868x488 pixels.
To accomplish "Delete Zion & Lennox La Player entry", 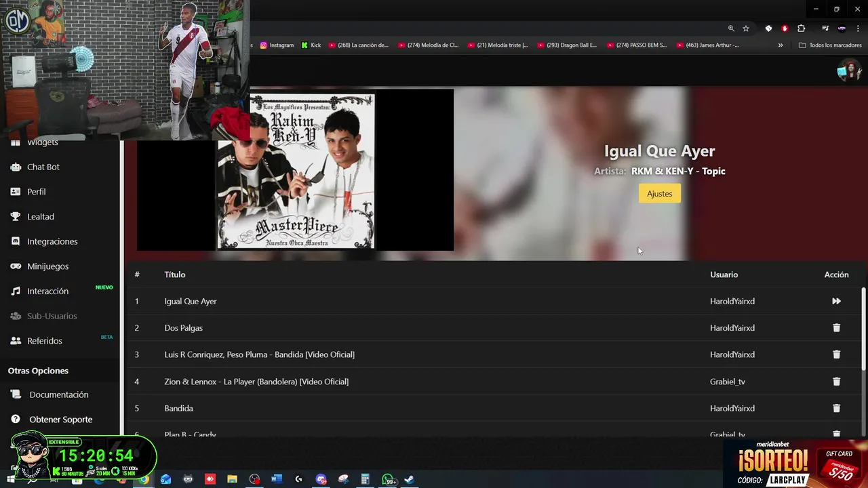I will [836, 382].
